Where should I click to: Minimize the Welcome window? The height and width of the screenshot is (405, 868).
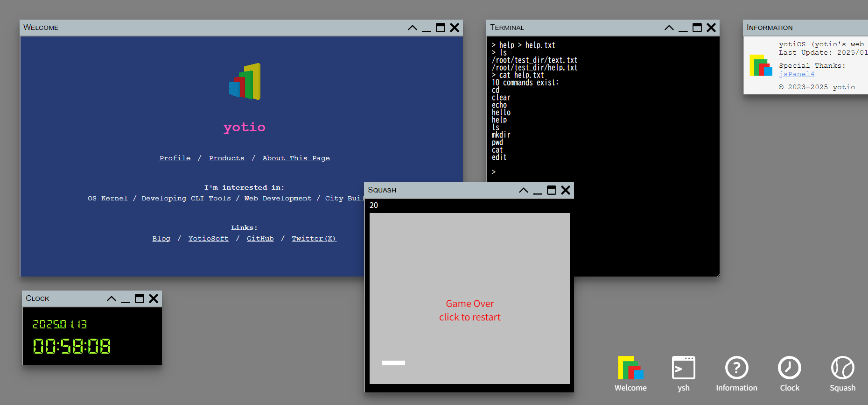pyautogui.click(x=427, y=28)
